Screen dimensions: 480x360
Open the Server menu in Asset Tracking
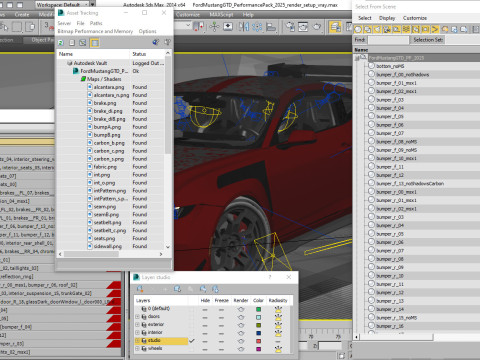pos(64,23)
